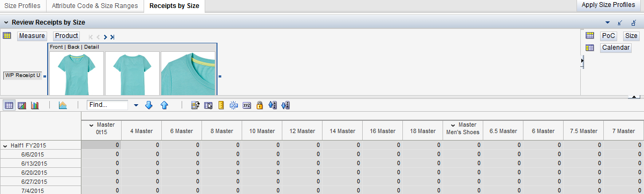Click into the Find input field
Image resolution: width=644 pixels, height=194 pixels.
tap(107, 105)
